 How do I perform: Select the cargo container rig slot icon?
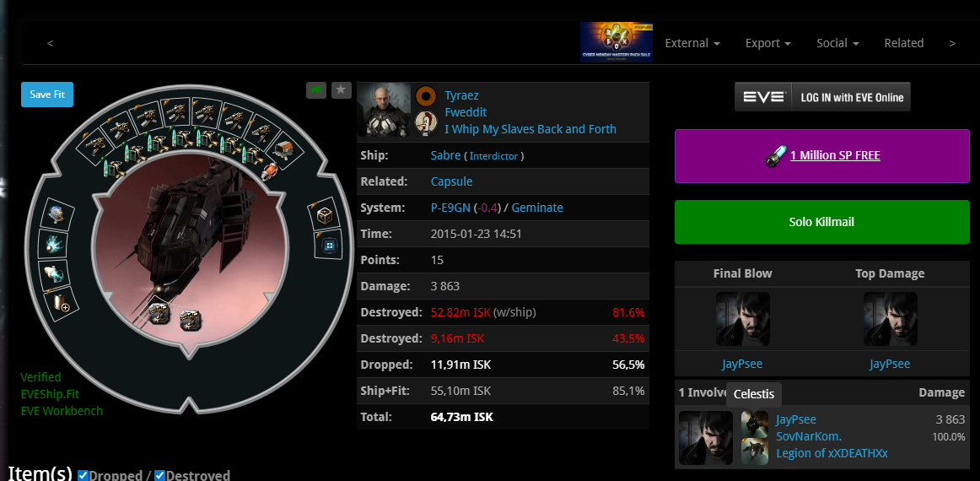point(325,216)
